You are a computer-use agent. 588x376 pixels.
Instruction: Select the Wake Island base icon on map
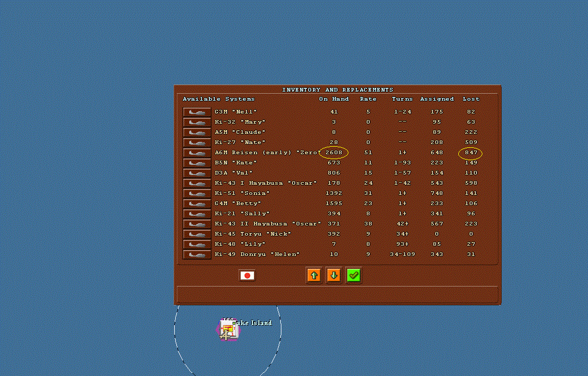(228, 330)
